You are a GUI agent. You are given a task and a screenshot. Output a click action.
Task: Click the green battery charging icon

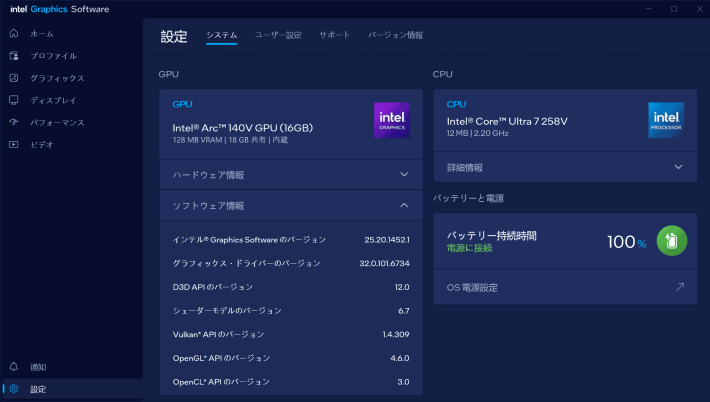pyautogui.click(x=672, y=241)
